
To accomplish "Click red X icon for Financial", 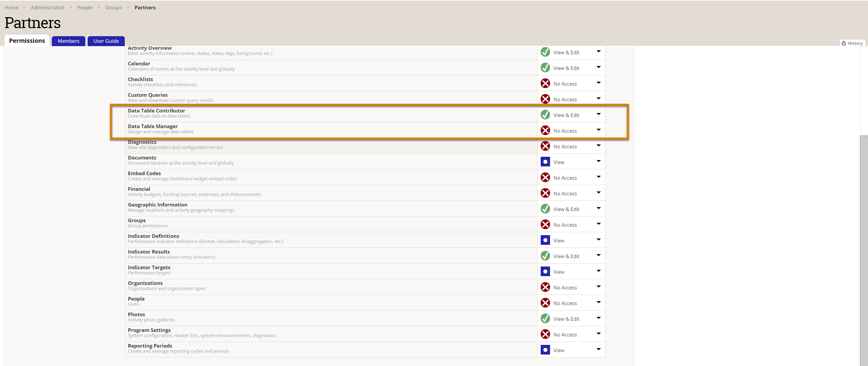I will coord(545,193).
